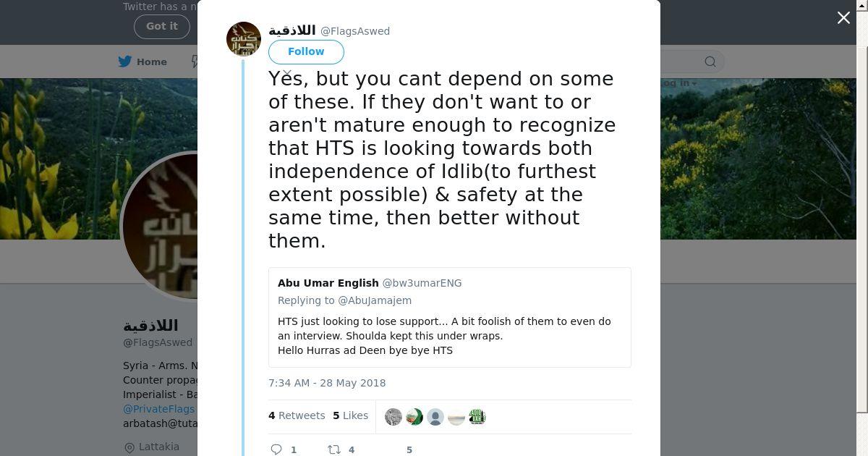The height and width of the screenshot is (456, 868).
Task: Close the tweet overlay with X
Action: pyautogui.click(x=843, y=18)
